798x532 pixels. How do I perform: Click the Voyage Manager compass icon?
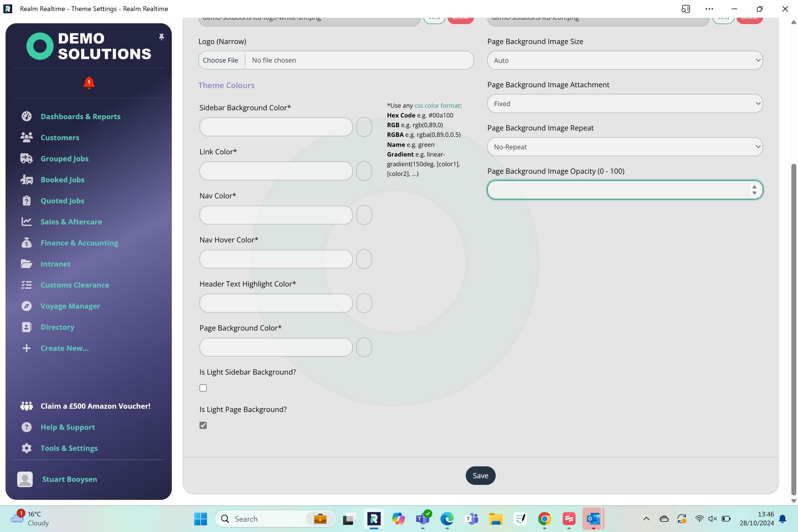click(27, 306)
